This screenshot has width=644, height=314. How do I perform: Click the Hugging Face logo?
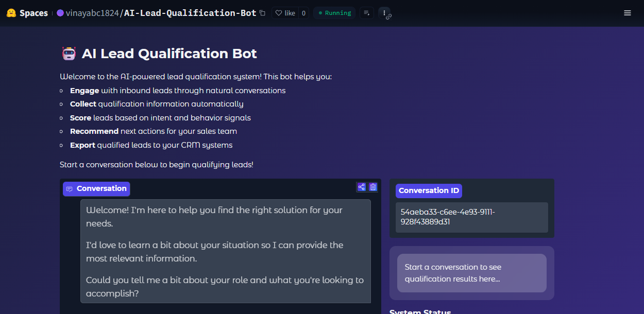[11, 13]
